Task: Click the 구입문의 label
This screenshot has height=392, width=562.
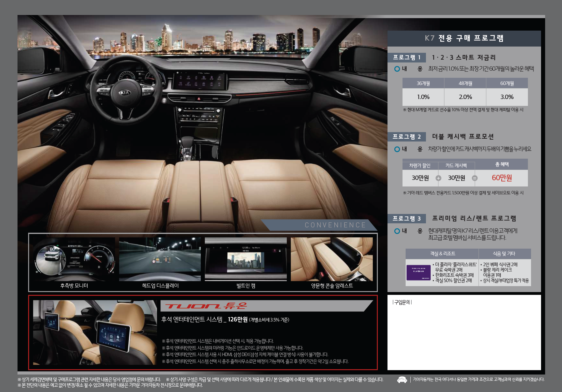Action: 402,302
